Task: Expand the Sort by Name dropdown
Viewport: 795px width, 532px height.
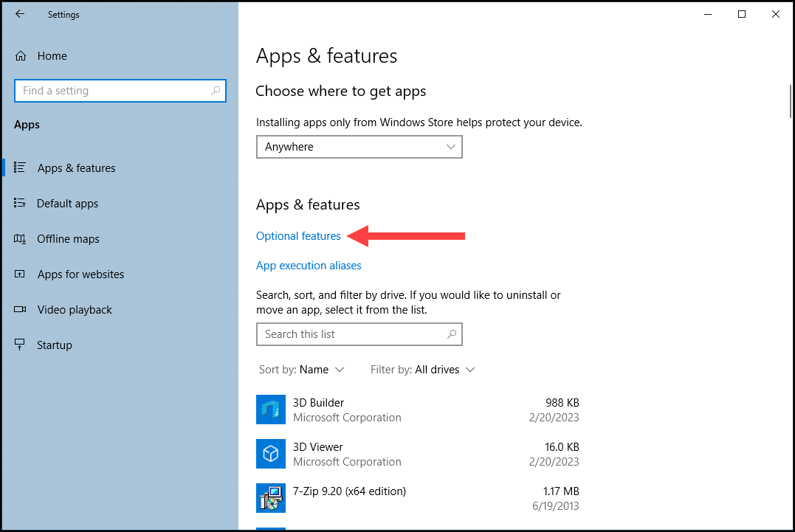Action: [302, 370]
